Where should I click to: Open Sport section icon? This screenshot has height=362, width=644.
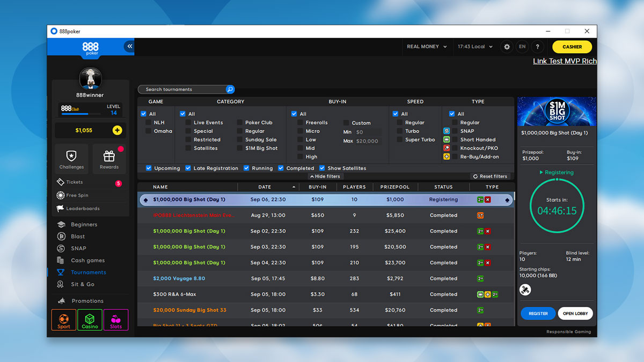[64, 320]
